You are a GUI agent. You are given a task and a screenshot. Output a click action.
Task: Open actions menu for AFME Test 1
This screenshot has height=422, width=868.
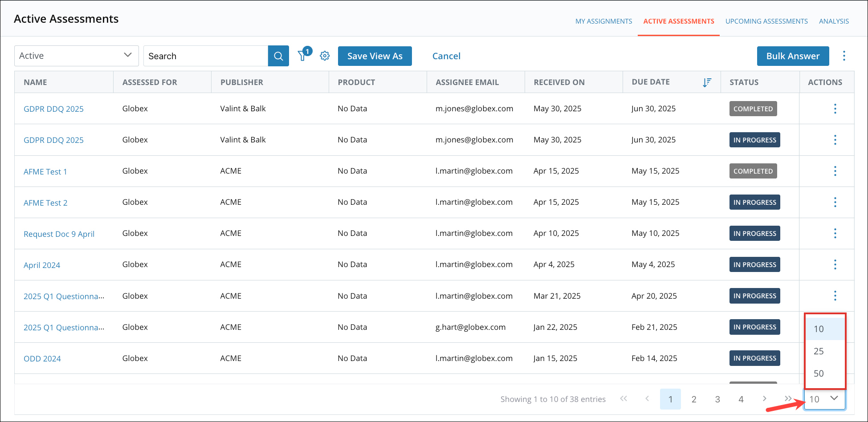tap(835, 171)
